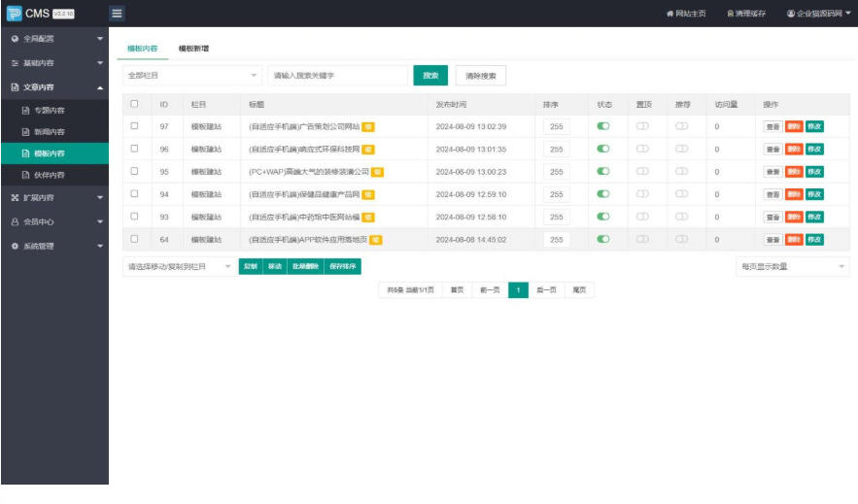Click the yellow image badge on ID 97 title
This screenshot has height=504, width=858.
tap(368, 126)
